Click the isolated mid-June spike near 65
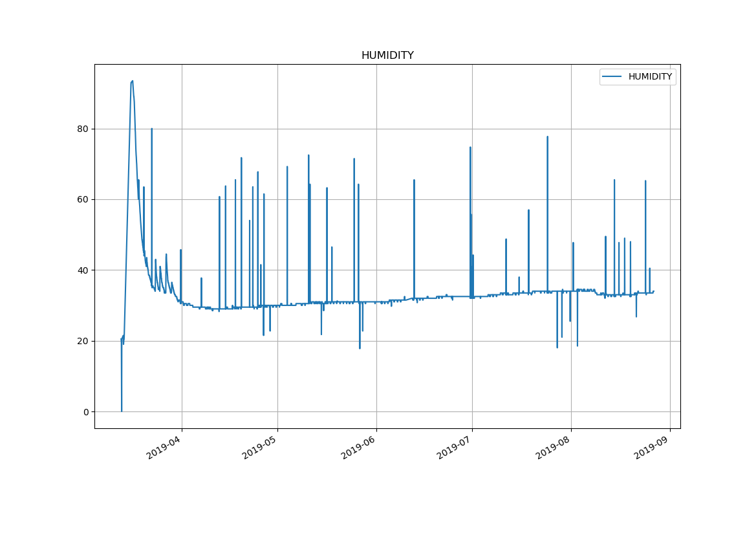Viewport: 756px width, 535px height. (414, 180)
